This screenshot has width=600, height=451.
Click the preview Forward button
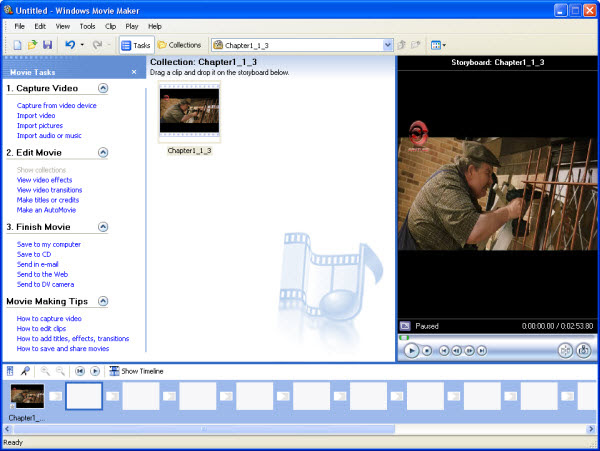482,350
